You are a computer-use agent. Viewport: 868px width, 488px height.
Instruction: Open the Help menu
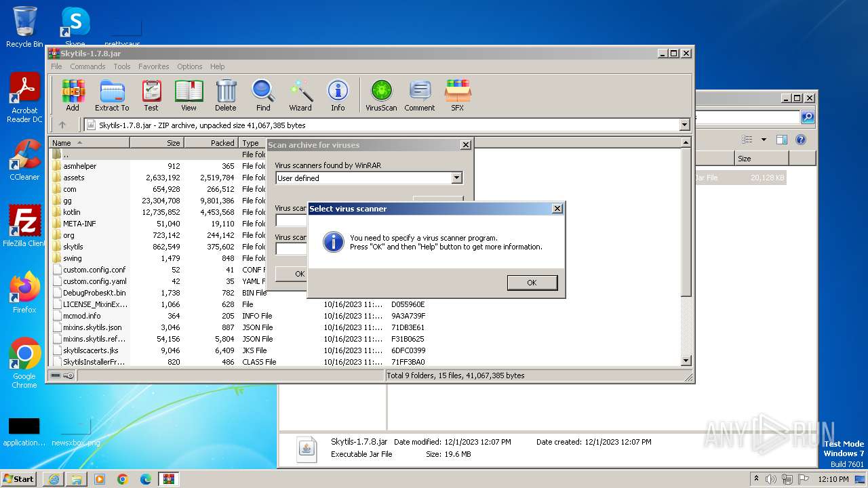(x=217, y=66)
